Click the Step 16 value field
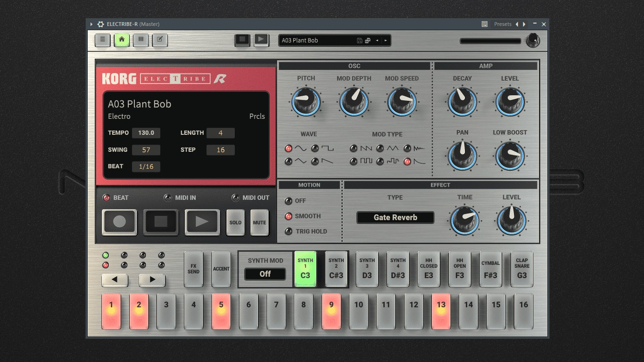This screenshot has width=644, height=362. point(221,150)
